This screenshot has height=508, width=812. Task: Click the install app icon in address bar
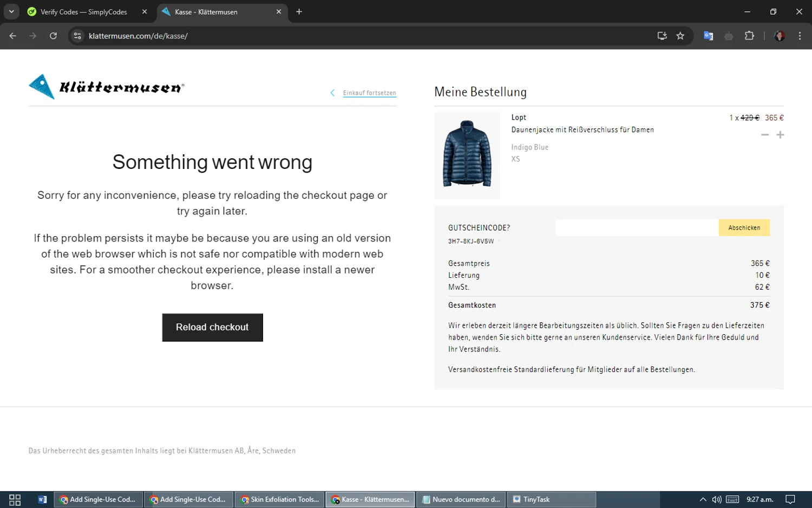(x=662, y=36)
